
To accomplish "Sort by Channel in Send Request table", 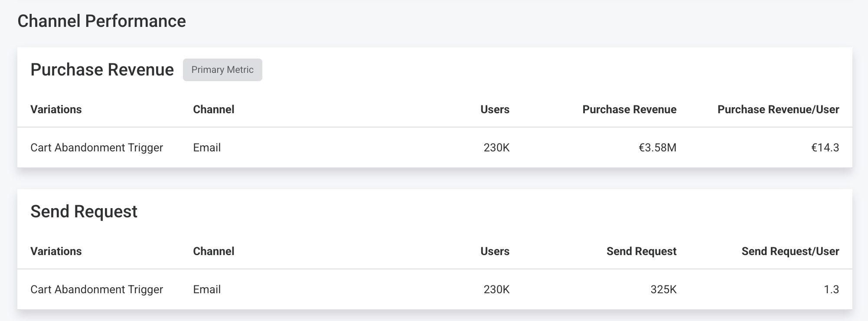I will [213, 251].
